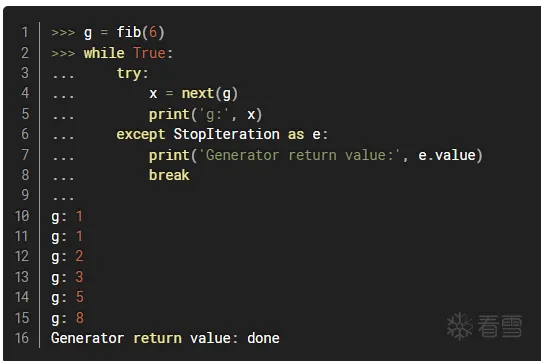
Task: Click line number 10 in gutter
Action: click(21, 216)
